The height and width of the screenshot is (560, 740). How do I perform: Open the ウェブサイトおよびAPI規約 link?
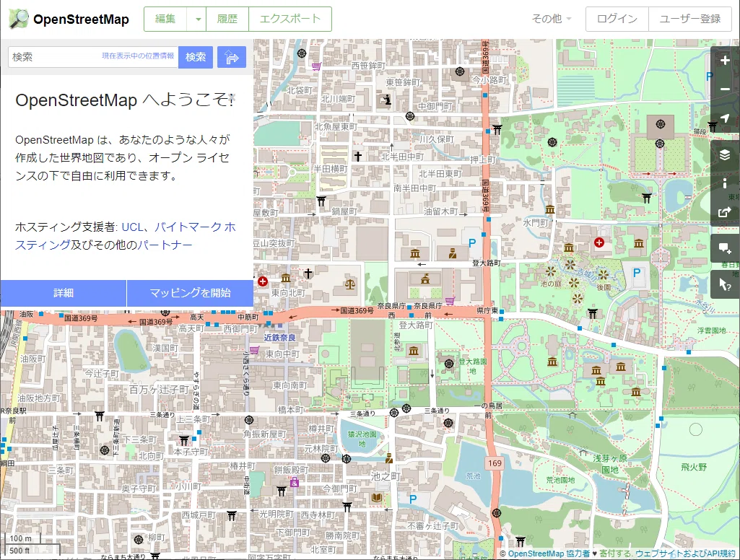(685, 554)
